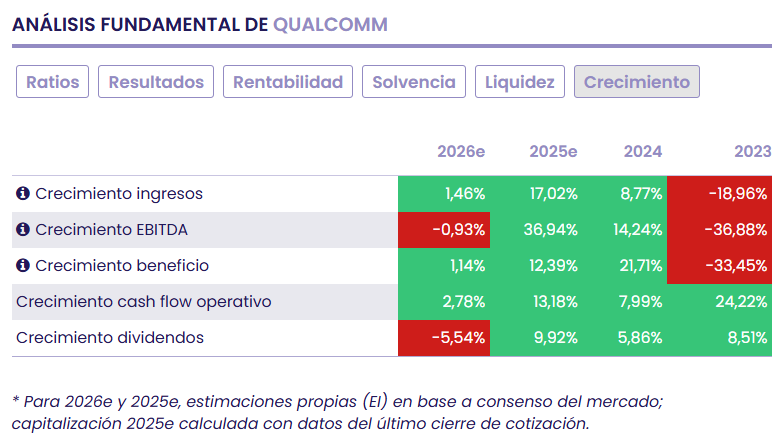The height and width of the screenshot is (448, 781).
Task: Click info icon beside Crecimiento ingresos
Action: point(23,194)
